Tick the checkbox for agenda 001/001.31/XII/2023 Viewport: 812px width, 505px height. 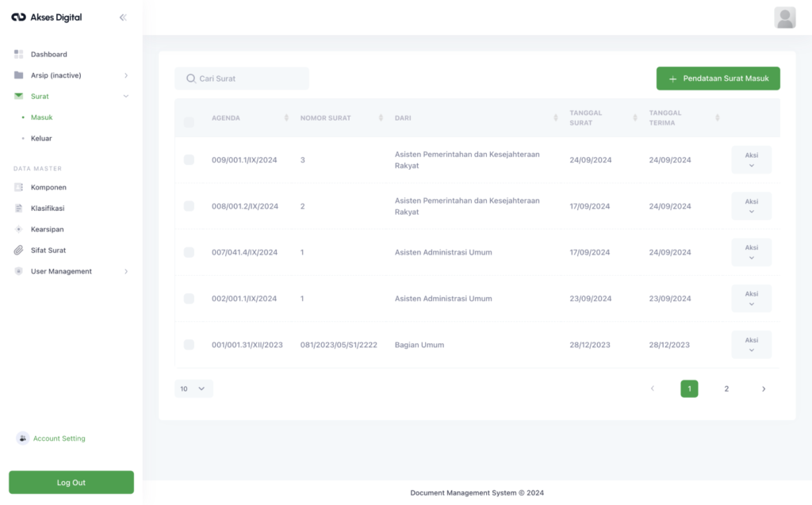189,345
